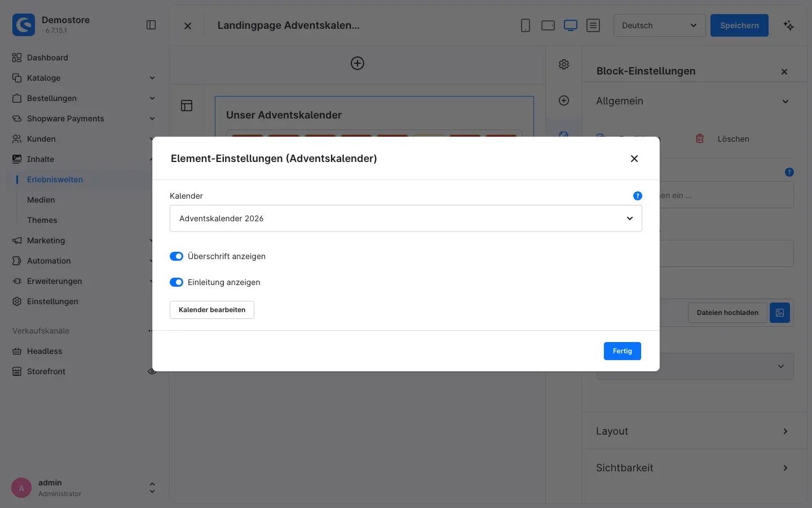
Task: Click the Demostore Shopware logo
Action: (24, 25)
